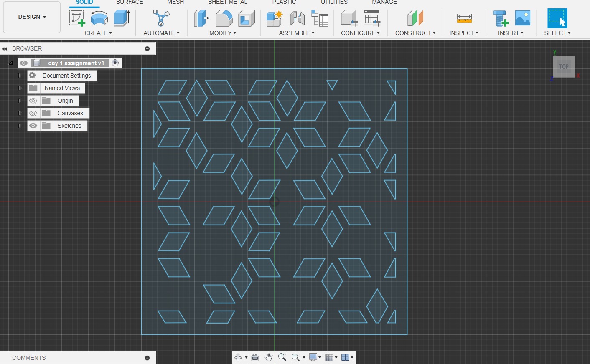Minimize the BROWSER panel circle button

tap(147, 49)
